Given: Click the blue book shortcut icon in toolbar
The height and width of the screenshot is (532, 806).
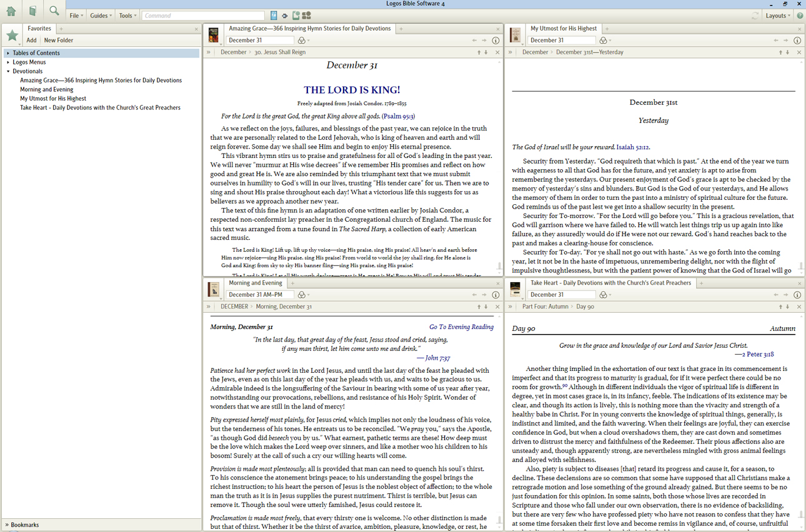Looking at the screenshot, I should [274, 16].
